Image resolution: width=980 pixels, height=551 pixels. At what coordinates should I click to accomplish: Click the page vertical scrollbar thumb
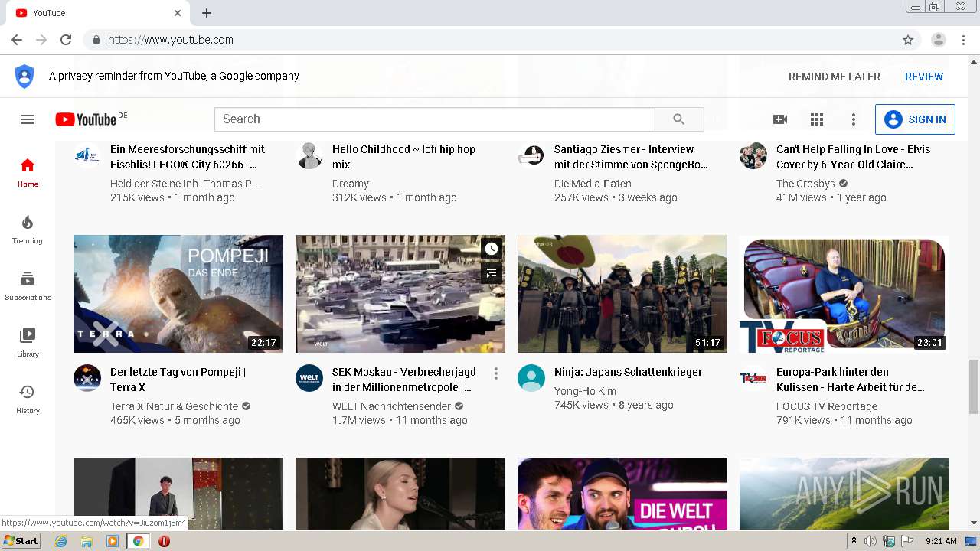point(974,386)
